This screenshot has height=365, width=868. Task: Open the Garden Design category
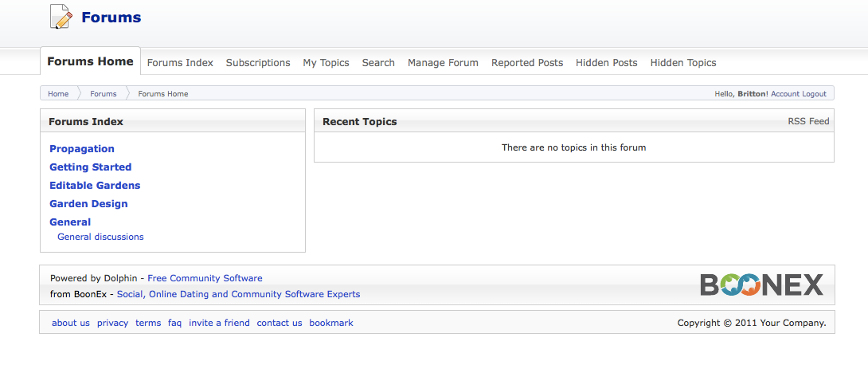pyautogui.click(x=88, y=204)
